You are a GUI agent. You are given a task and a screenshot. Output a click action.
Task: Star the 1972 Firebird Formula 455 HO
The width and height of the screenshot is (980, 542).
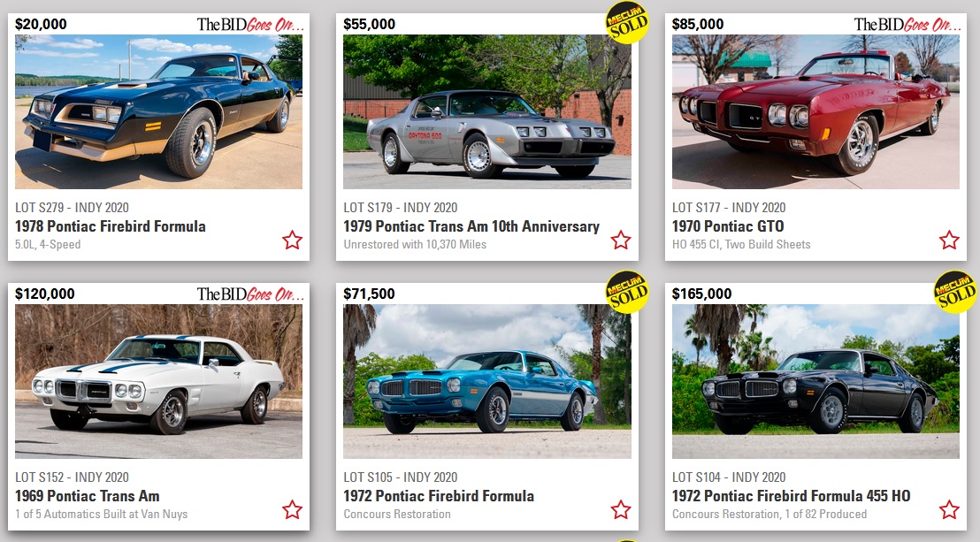(949, 509)
